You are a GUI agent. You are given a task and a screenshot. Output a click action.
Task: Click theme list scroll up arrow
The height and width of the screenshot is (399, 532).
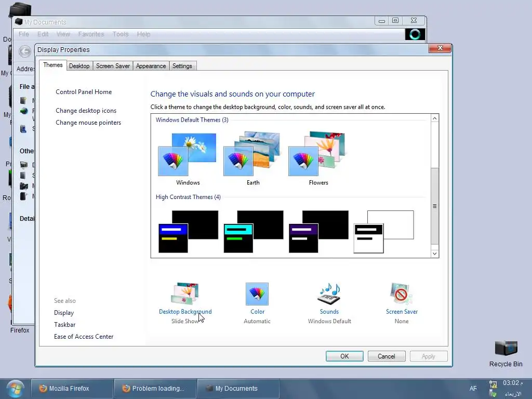pyautogui.click(x=435, y=118)
